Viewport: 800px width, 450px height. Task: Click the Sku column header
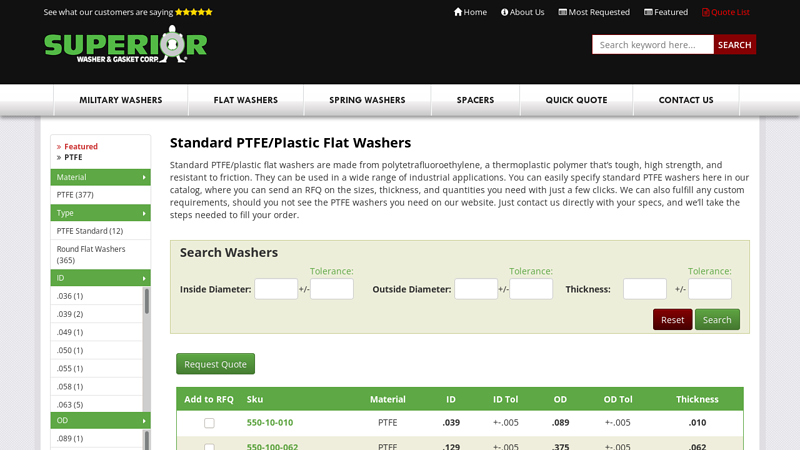255,399
